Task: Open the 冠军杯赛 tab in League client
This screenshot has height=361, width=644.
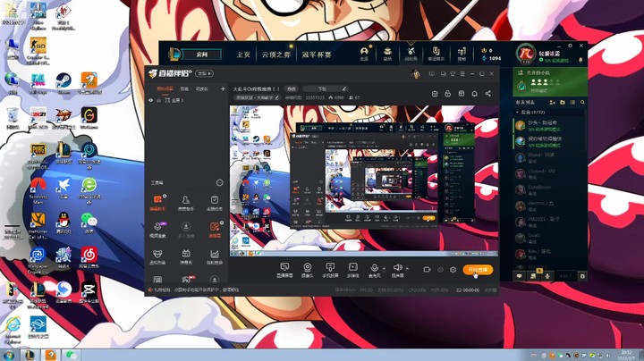Action: [x=317, y=55]
